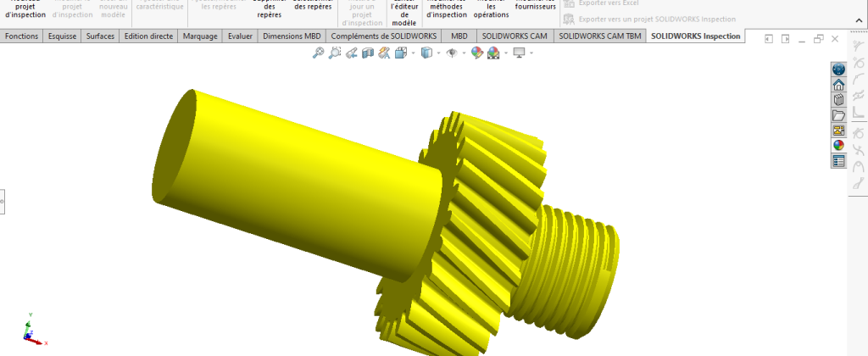Open Design Library task pane tab
This screenshot has width=868, height=356.
coord(838,100)
